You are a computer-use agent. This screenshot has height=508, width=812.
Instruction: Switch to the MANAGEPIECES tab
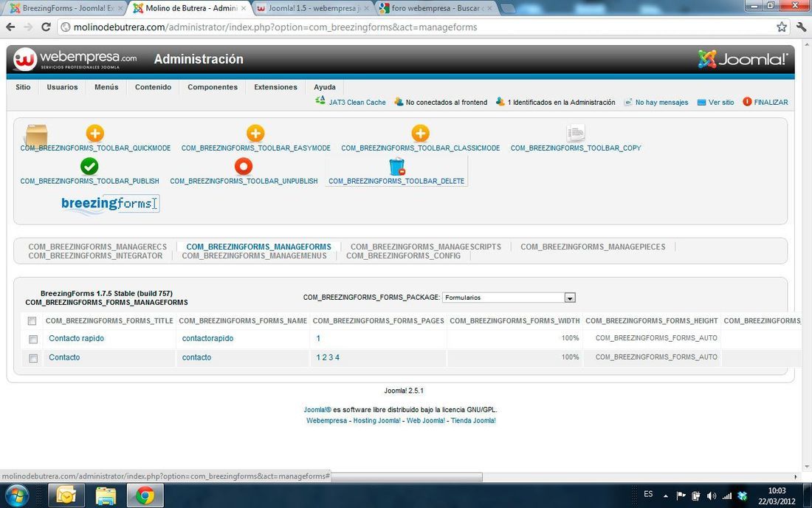click(x=593, y=247)
